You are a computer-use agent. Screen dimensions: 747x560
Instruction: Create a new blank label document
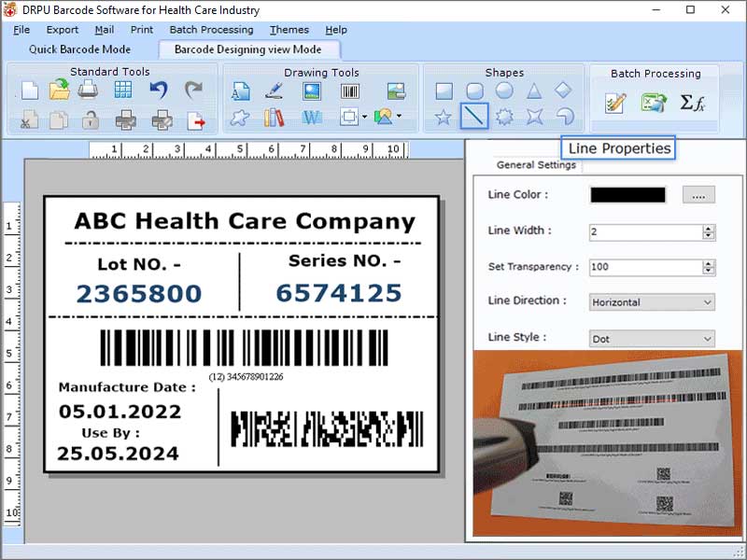30,91
